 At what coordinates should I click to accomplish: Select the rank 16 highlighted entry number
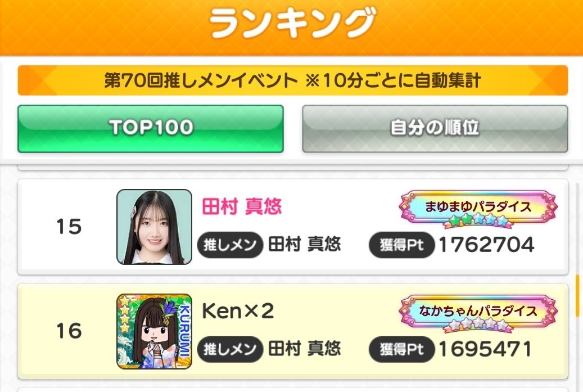coord(69,331)
